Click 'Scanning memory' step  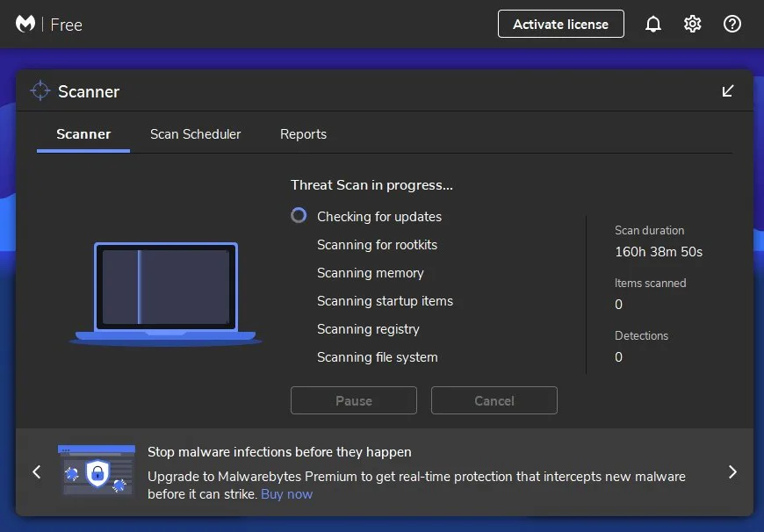pos(371,273)
